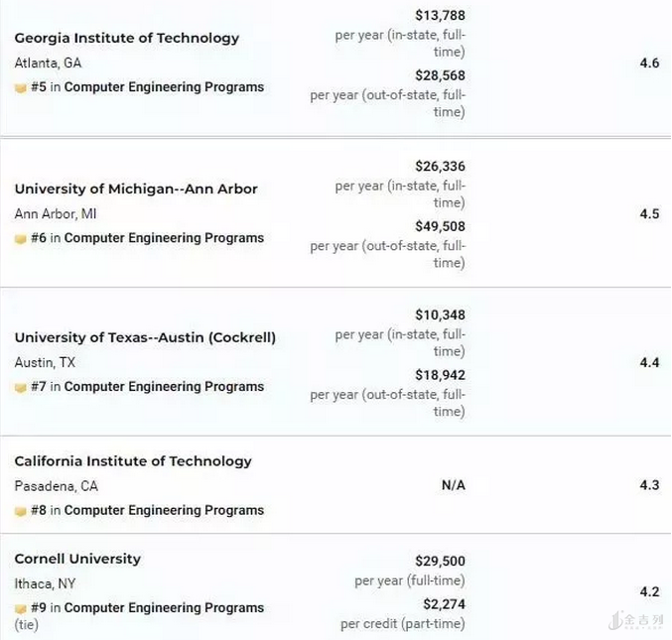Follow Georgia Tech's Computer Engineering Programs link

tap(164, 87)
